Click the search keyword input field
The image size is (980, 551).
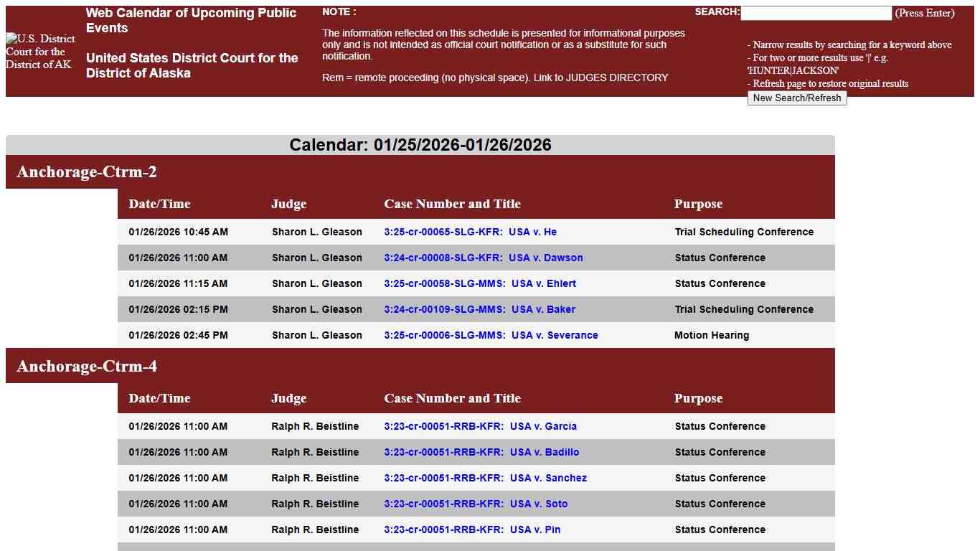tap(816, 14)
